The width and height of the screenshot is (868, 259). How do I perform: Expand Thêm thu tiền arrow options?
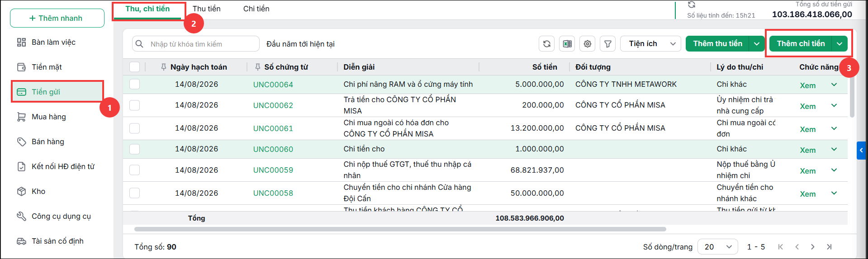757,44
